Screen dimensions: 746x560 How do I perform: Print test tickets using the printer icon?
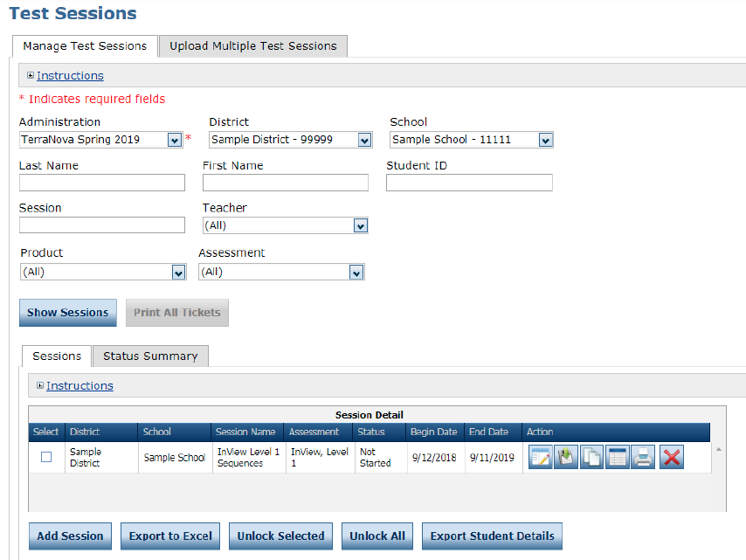[x=643, y=456]
